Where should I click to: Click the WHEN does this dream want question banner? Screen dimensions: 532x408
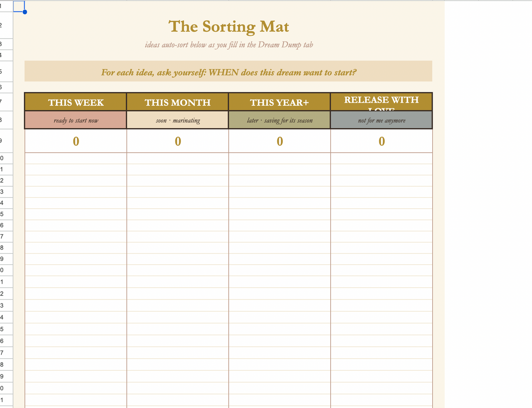point(228,72)
